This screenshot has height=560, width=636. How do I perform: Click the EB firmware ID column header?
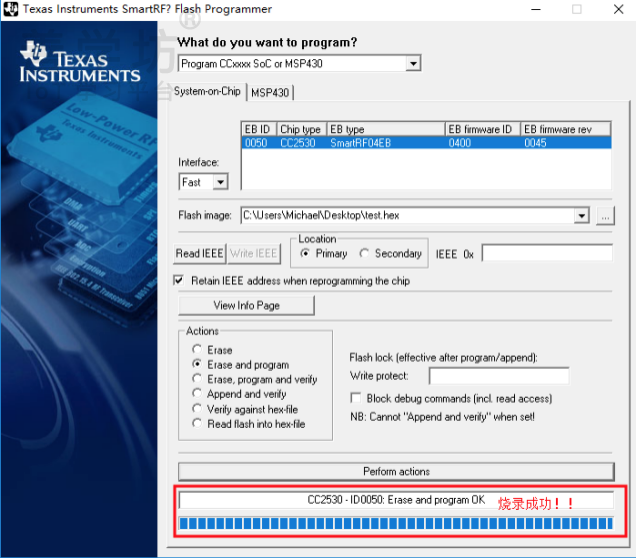(483, 129)
